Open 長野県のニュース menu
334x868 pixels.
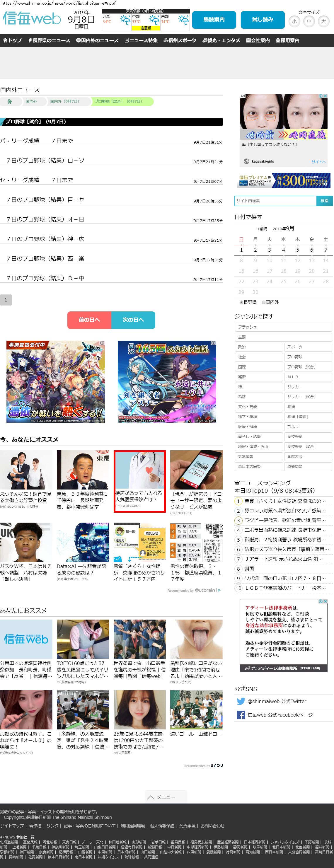49,40
